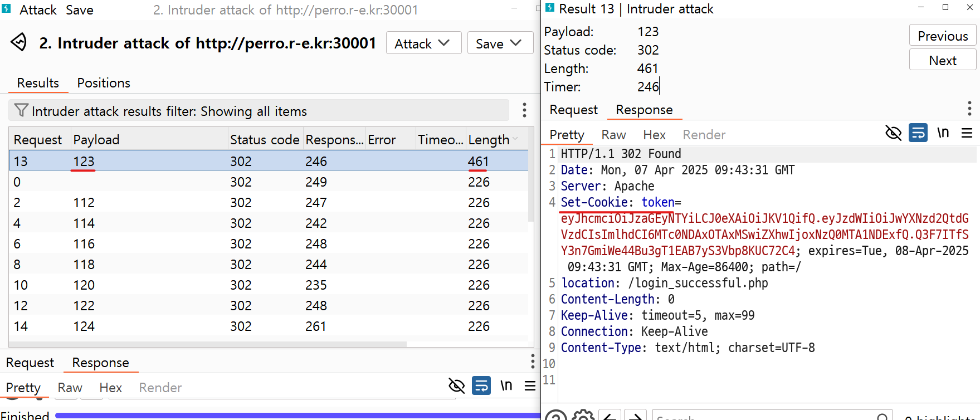Toggle the eye-slash icon in the Result 13 window
Image resolution: width=980 pixels, height=420 pixels.
point(893,133)
